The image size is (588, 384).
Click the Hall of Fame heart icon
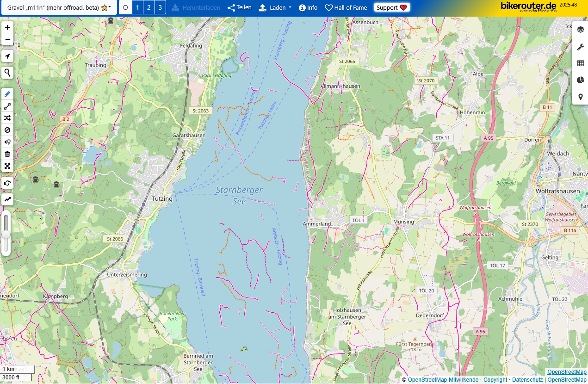pyautogui.click(x=328, y=8)
